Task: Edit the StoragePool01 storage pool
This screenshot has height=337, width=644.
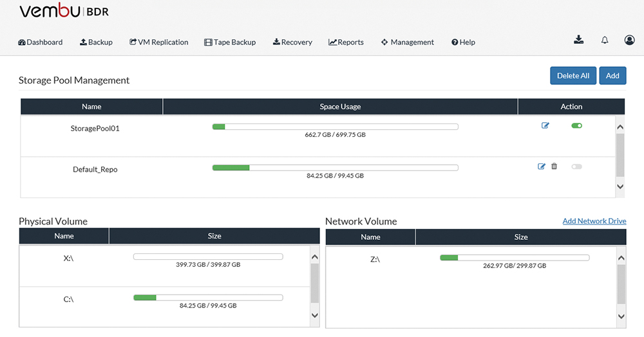Action: pyautogui.click(x=545, y=125)
